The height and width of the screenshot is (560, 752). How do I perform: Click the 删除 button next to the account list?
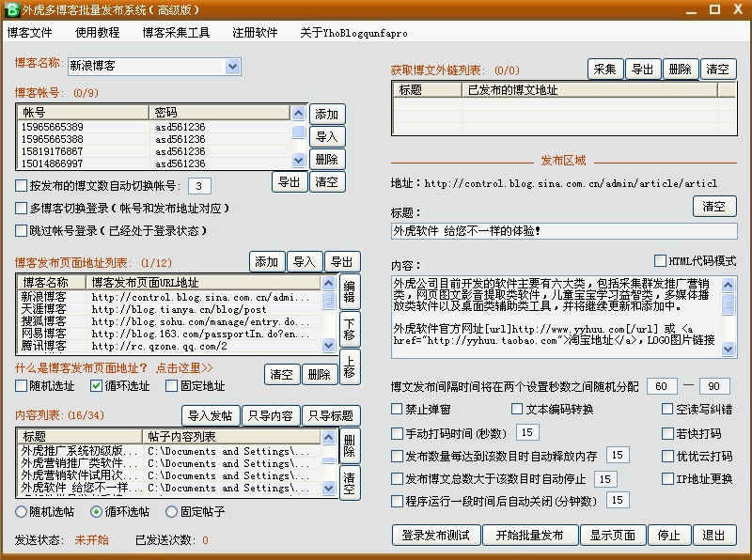[x=327, y=159]
